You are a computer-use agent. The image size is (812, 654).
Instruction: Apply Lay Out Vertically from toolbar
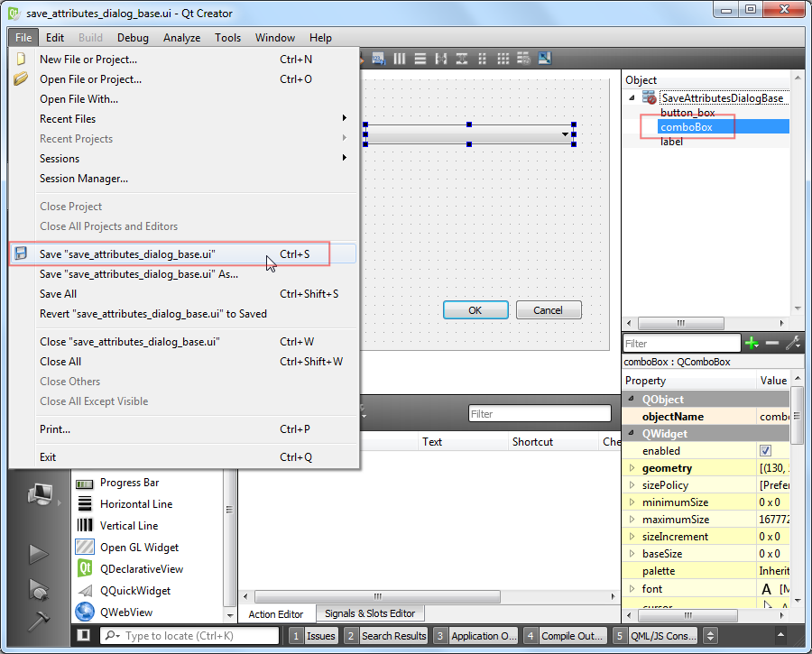pyautogui.click(x=420, y=59)
